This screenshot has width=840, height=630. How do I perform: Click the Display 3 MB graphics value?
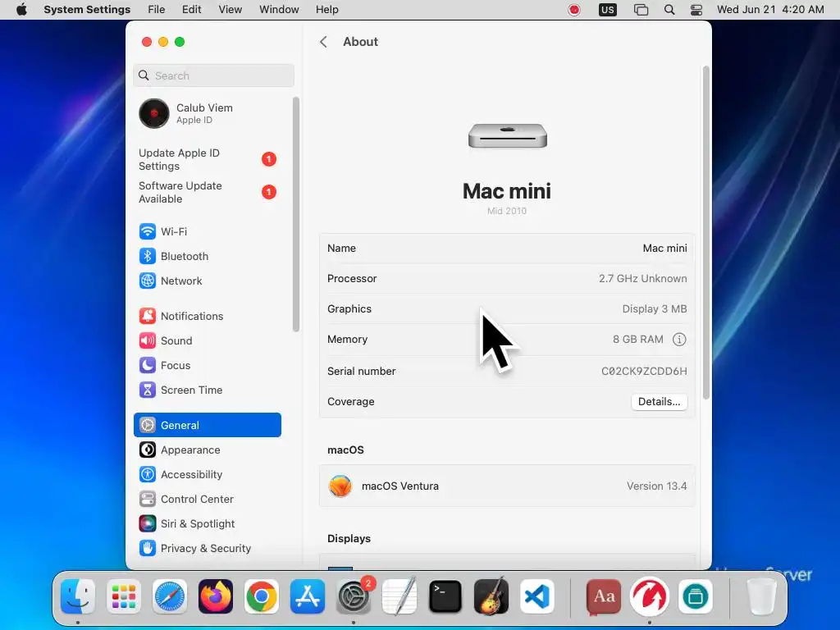(654, 309)
